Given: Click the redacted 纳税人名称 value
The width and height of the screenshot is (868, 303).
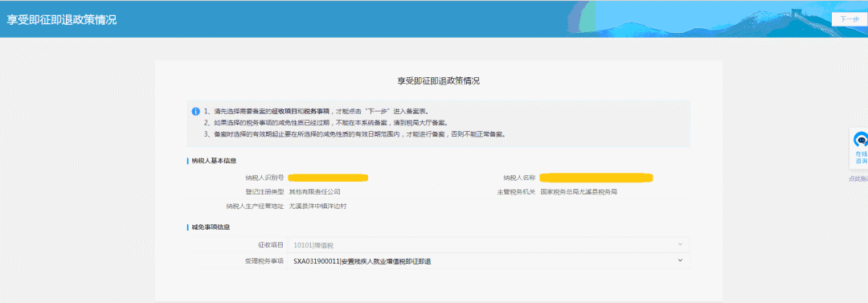Looking at the screenshot, I should pos(596,178).
